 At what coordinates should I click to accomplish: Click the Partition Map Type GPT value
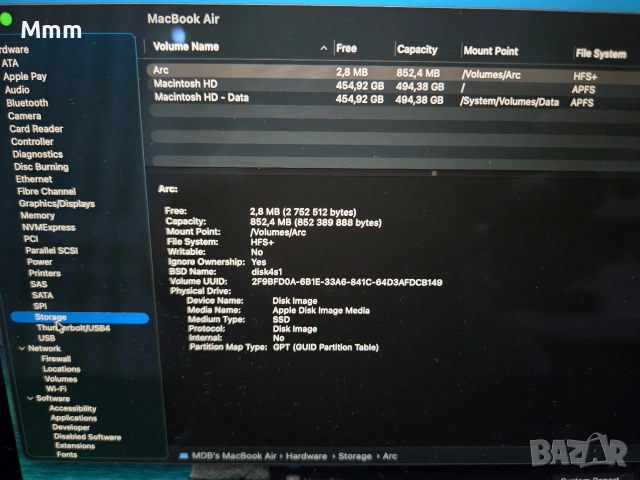pos(326,347)
